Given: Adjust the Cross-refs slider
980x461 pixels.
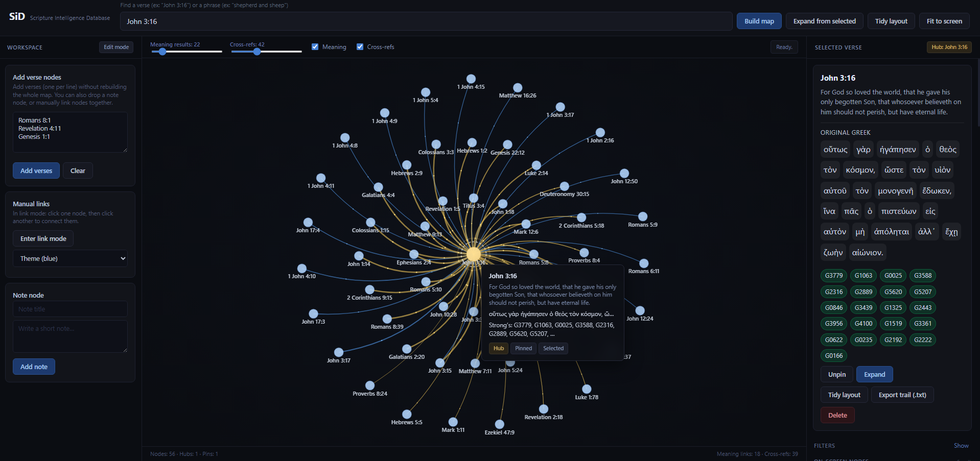Looking at the screenshot, I should 266,52.
